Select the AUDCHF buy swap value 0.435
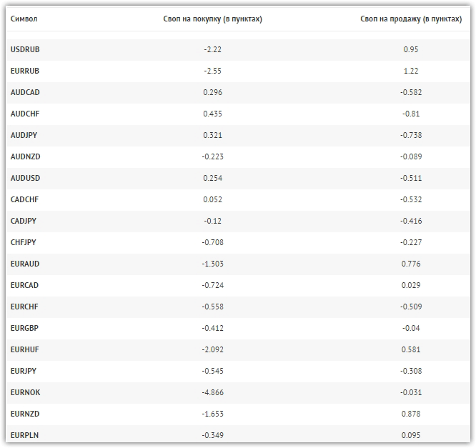476x448 pixels. pos(212,114)
